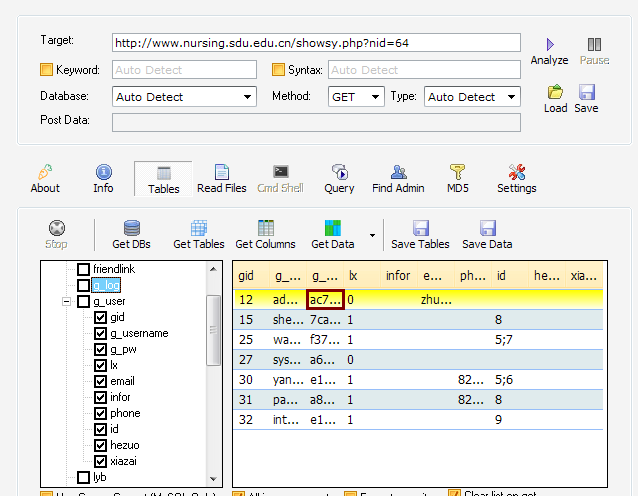
Task: Click Save Tables
Action: (420, 235)
